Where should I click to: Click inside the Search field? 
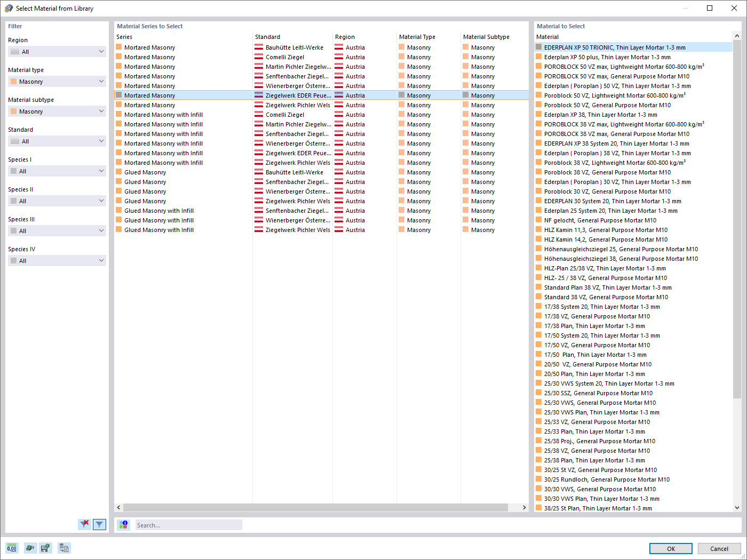point(188,524)
